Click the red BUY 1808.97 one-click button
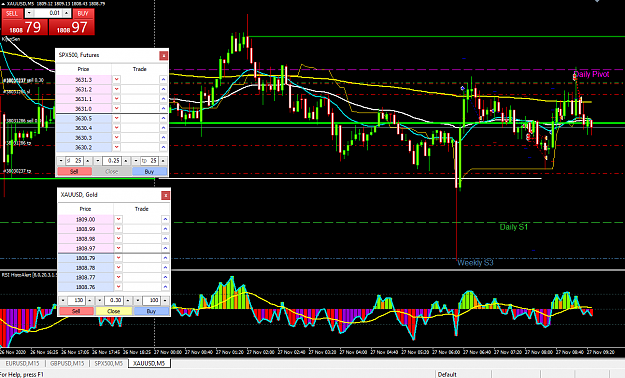Image resolution: width=625 pixels, height=378 pixels. [72, 27]
